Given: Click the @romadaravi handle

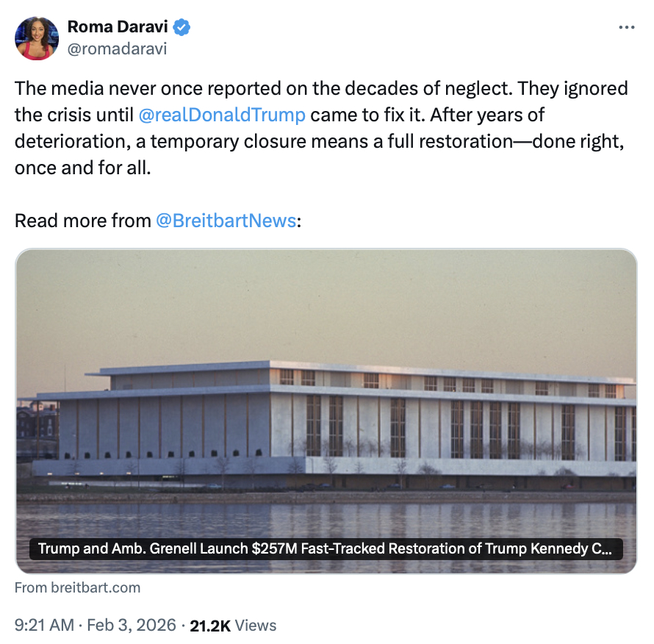Looking at the screenshot, I should click(117, 49).
